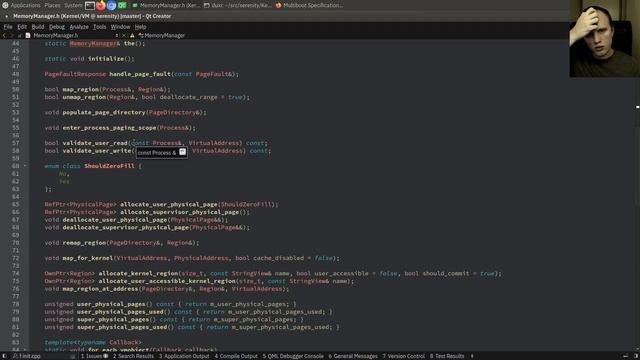The height and width of the screenshot is (360, 640).
Task: Click the webcam overlay thumbnail
Action: [604, 38]
